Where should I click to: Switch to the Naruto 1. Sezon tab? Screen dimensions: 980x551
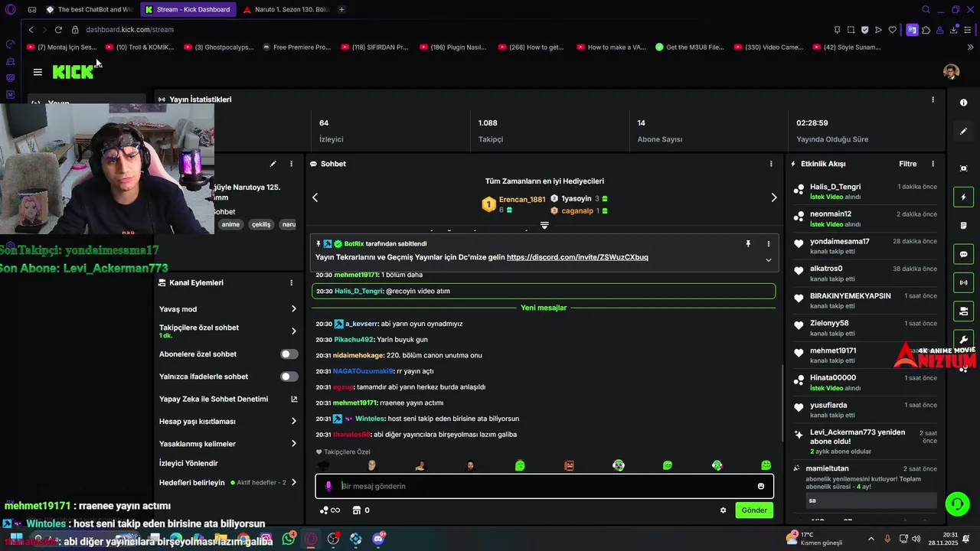coord(286,10)
